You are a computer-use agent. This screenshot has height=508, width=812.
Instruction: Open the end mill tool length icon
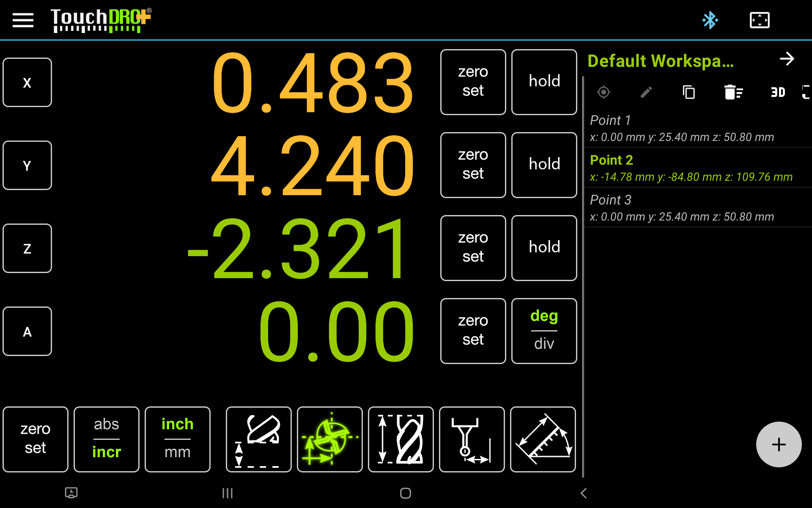(x=401, y=439)
